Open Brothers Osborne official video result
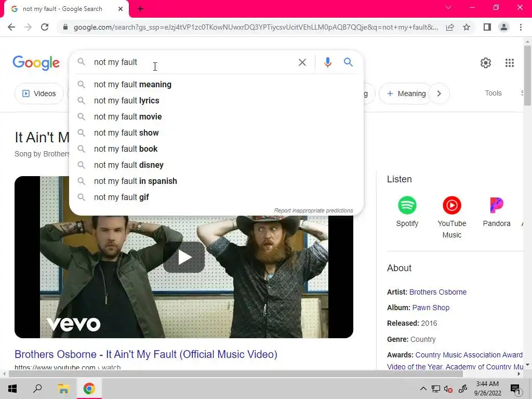 click(x=146, y=354)
